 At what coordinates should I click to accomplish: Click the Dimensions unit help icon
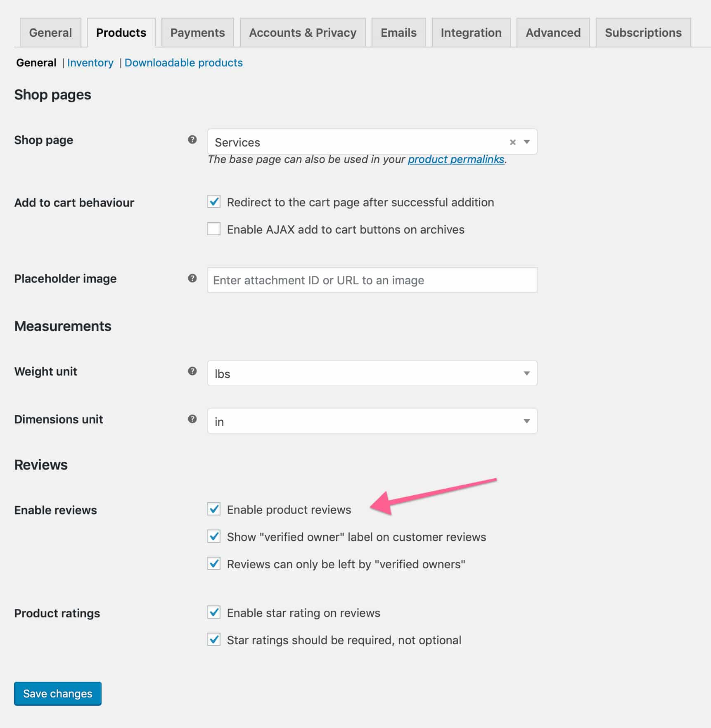click(192, 419)
